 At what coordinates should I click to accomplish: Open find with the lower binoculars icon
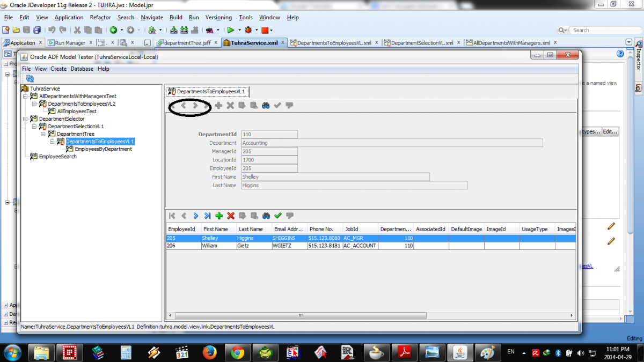coord(266,216)
